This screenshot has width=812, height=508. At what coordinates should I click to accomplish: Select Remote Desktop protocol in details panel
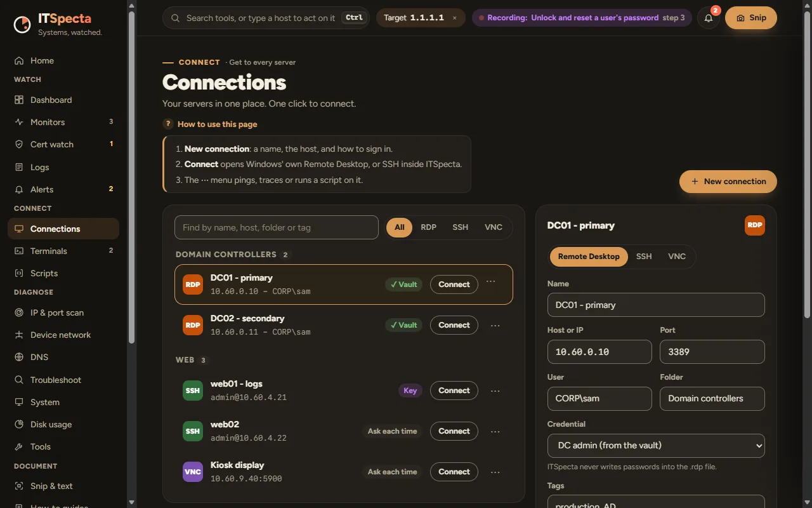589,257
